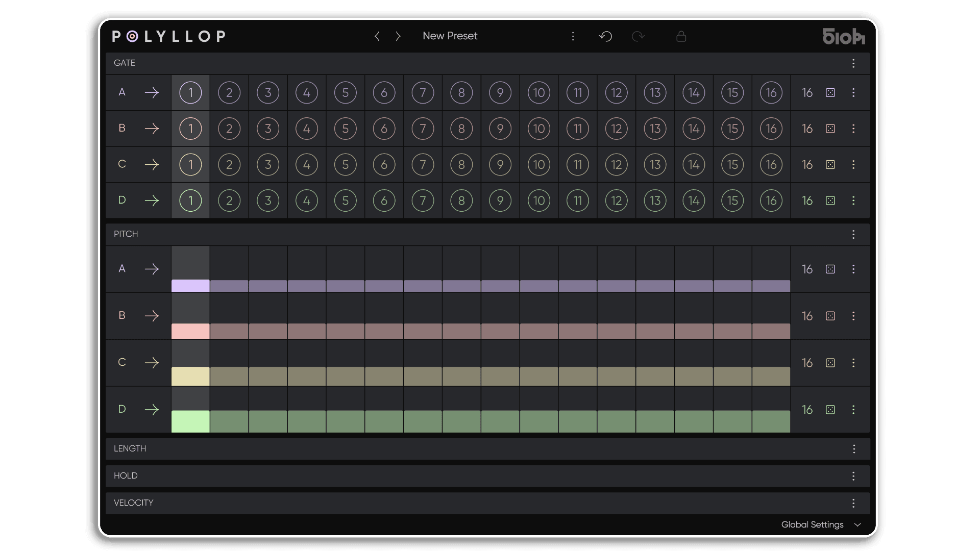Open HOLD section three-dot menu

[853, 476]
